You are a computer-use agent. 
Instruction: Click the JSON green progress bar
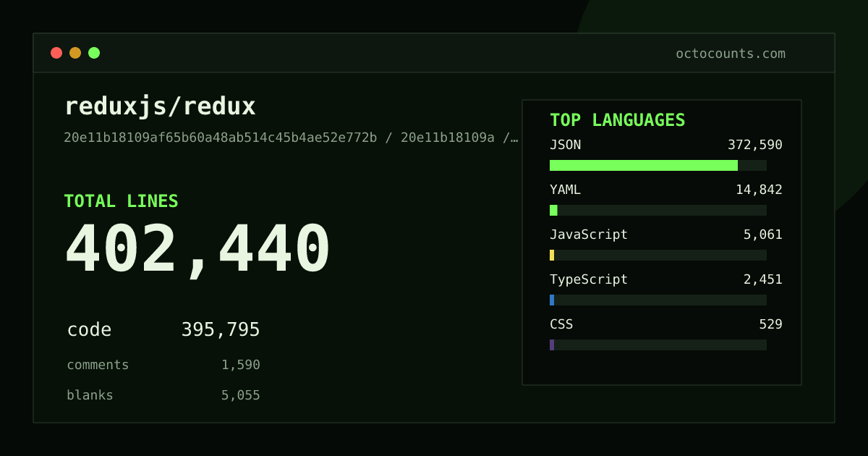pyautogui.click(x=644, y=165)
